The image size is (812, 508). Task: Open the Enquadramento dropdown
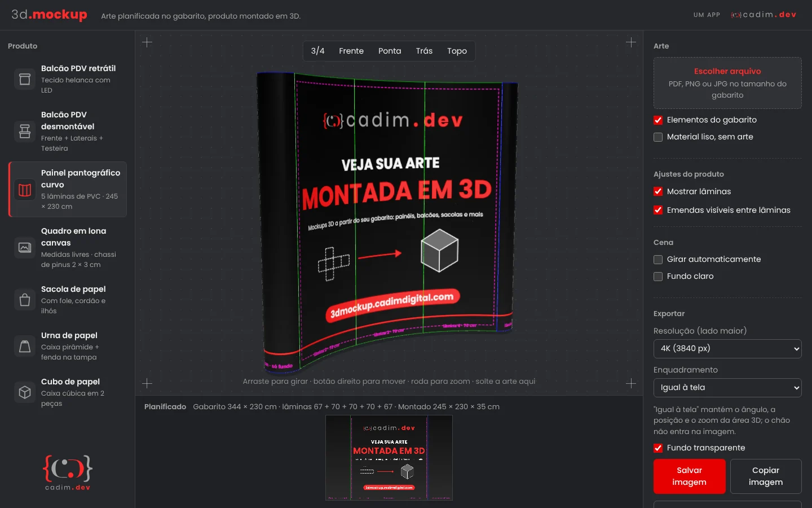click(727, 388)
